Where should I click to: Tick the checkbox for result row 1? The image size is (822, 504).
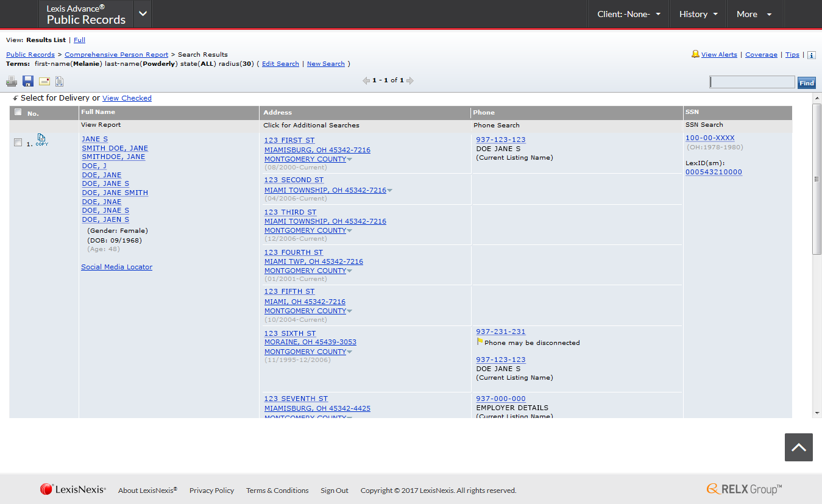18,143
